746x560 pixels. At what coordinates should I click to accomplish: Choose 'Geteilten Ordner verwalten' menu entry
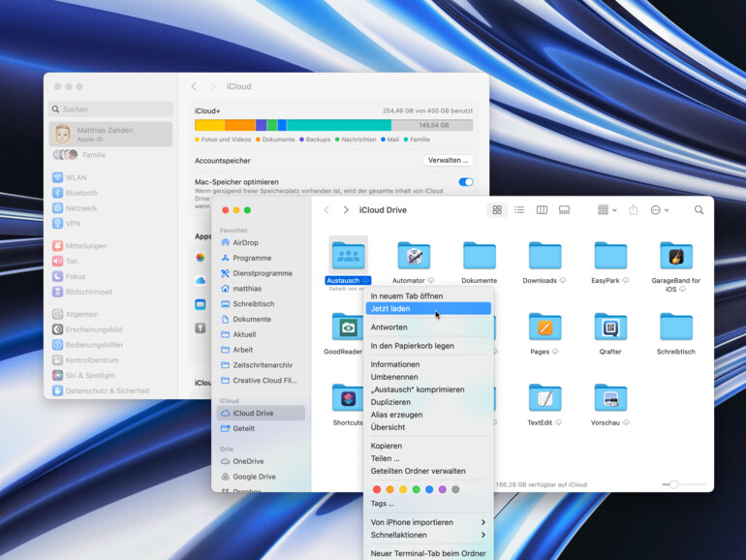coord(428,471)
